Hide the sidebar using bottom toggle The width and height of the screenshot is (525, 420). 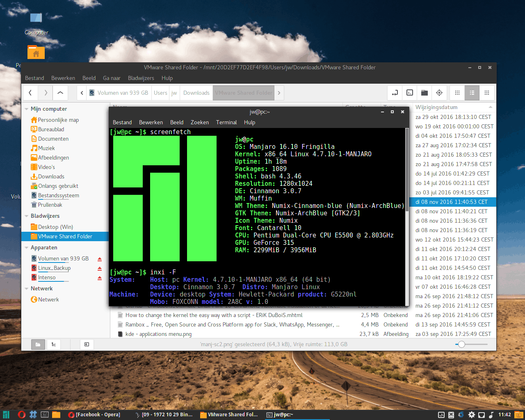click(x=87, y=345)
